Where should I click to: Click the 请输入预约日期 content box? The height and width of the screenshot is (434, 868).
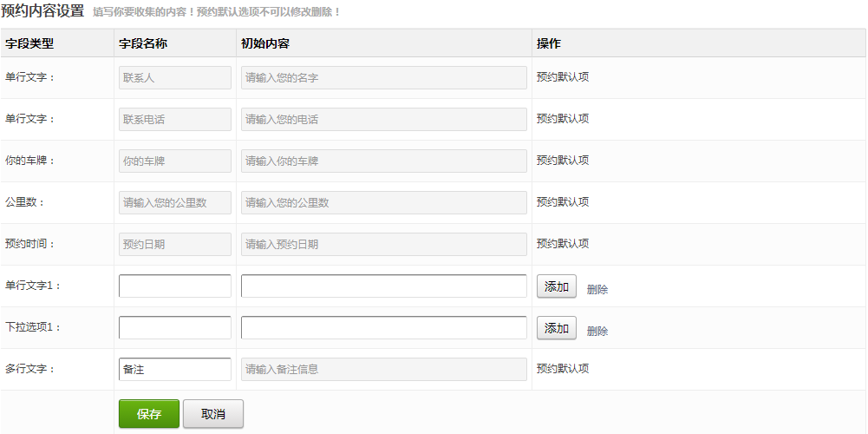coord(383,245)
